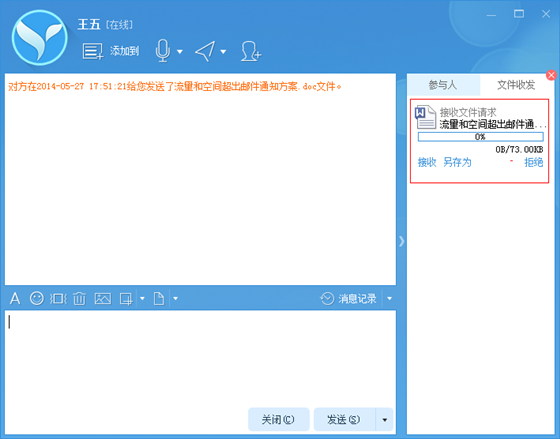The height and width of the screenshot is (439, 560).
Task: Add contact with person-plus icon
Action: (x=250, y=51)
